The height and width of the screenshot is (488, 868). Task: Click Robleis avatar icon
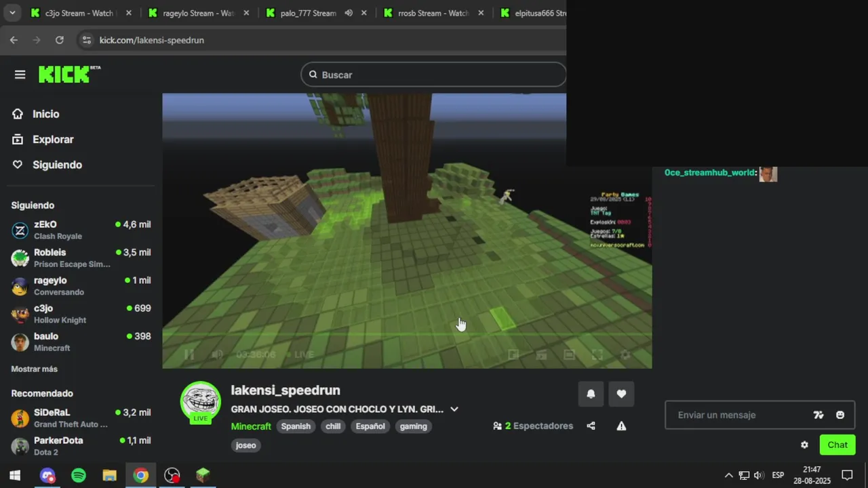coord(20,258)
